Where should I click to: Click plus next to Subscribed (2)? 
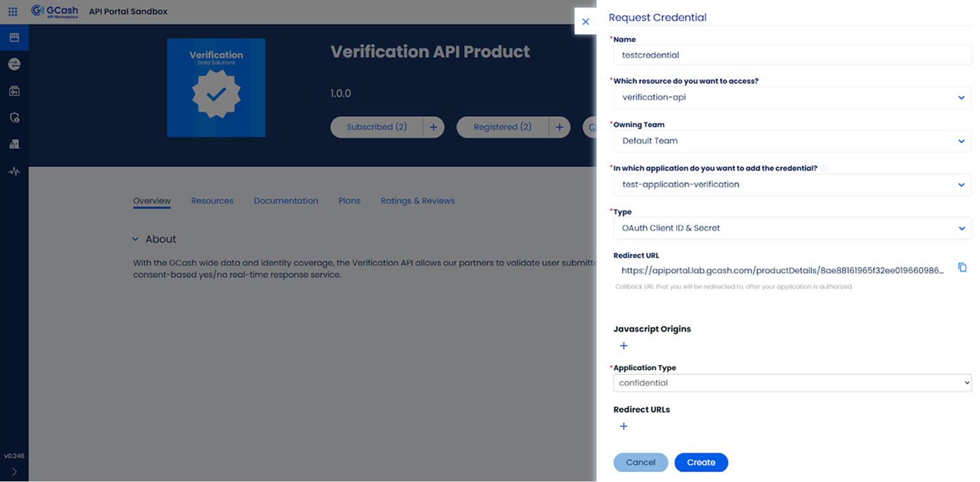coord(434,127)
